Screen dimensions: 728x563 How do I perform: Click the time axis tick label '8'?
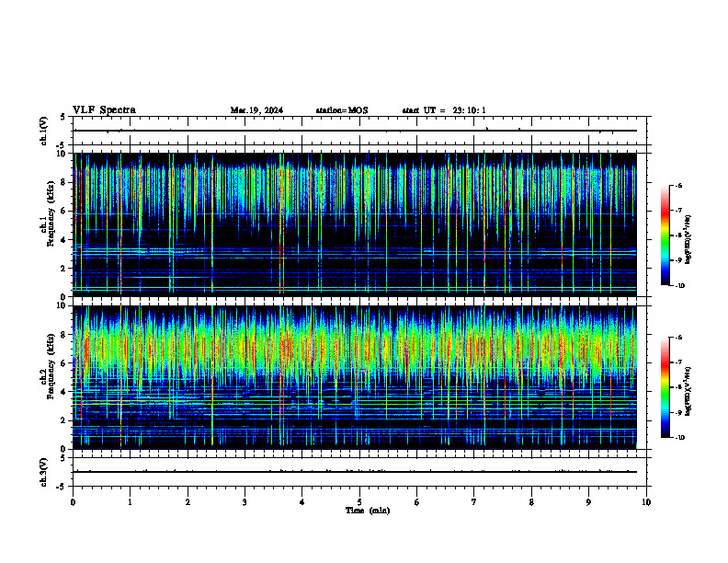tap(531, 502)
